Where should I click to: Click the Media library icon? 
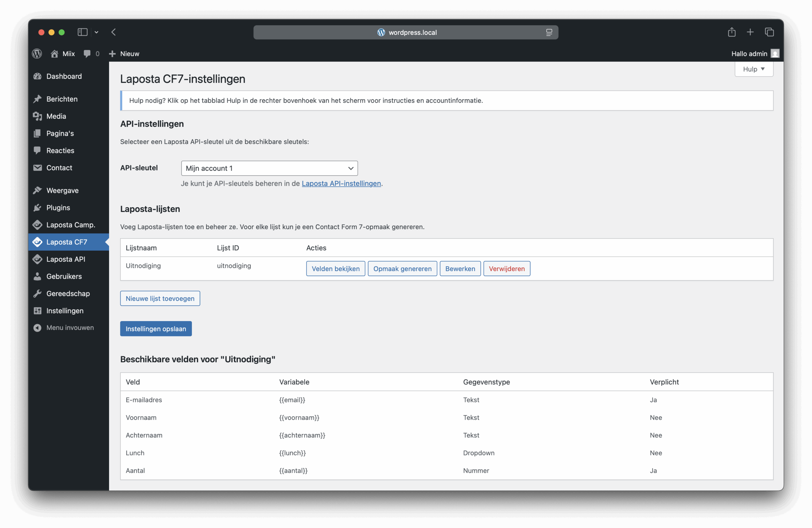pyautogui.click(x=37, y=116)
